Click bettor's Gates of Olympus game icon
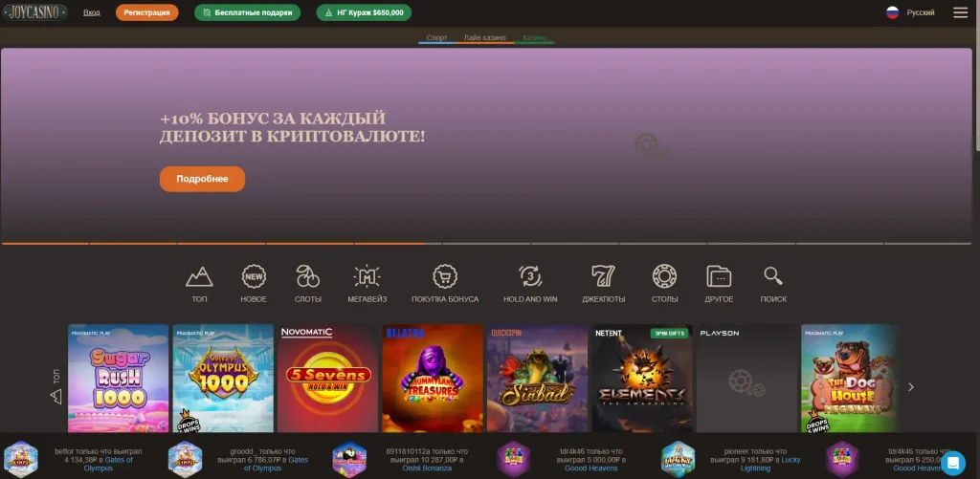This screenshot has width=980, height=479. (x=21, y=460)
